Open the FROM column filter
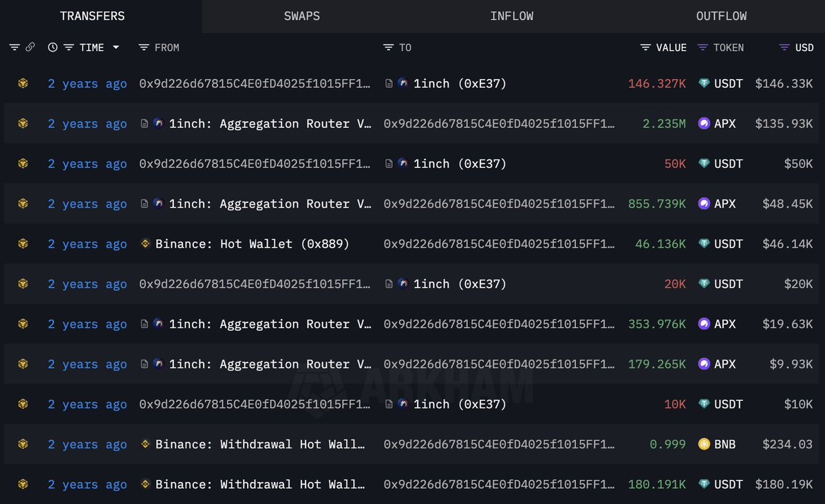 point(143,47)
